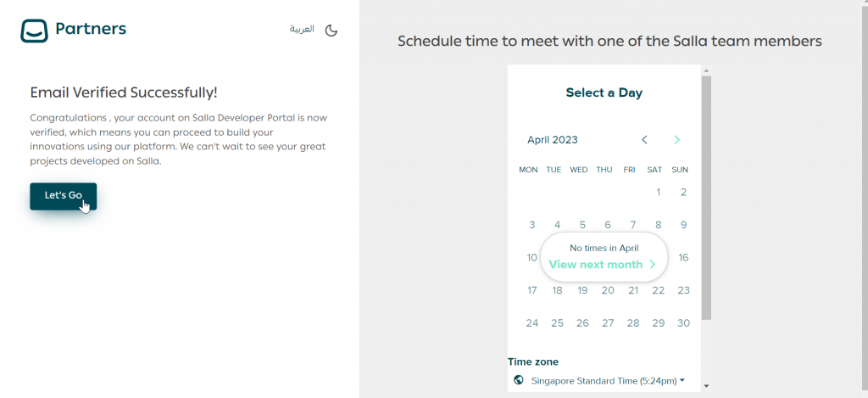The width and height of the screenshot is (868, 398).
Task: Go to the next month in the calendar
Action: coord(676,140)
